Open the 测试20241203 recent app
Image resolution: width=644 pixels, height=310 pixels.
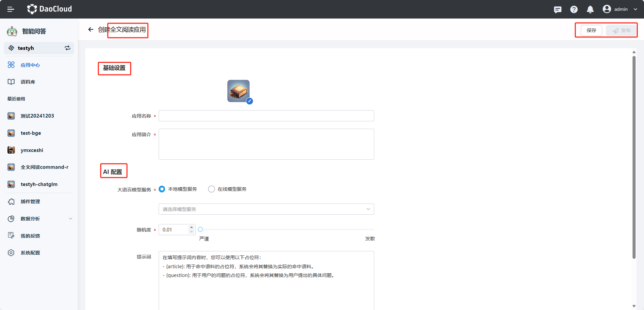[x=37, y=116]
